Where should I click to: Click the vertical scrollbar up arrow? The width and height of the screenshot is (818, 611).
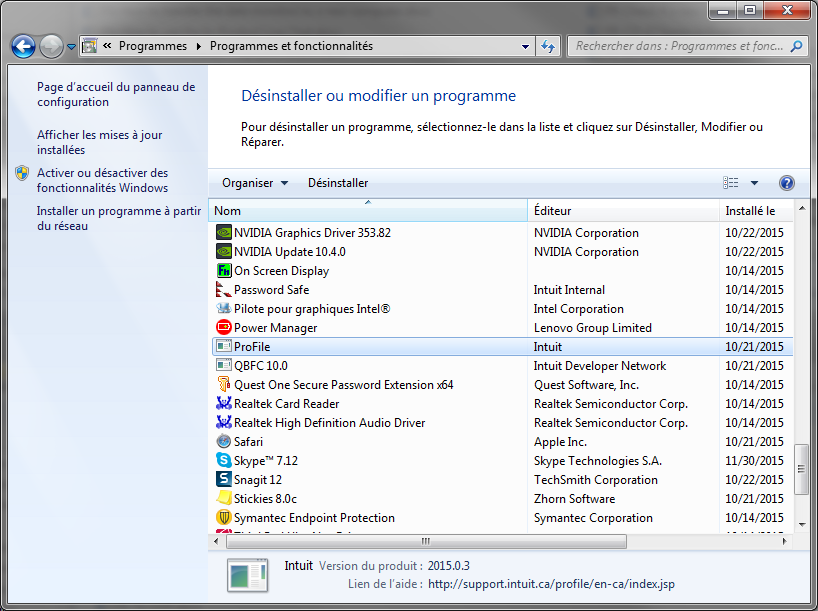[802, 208]
